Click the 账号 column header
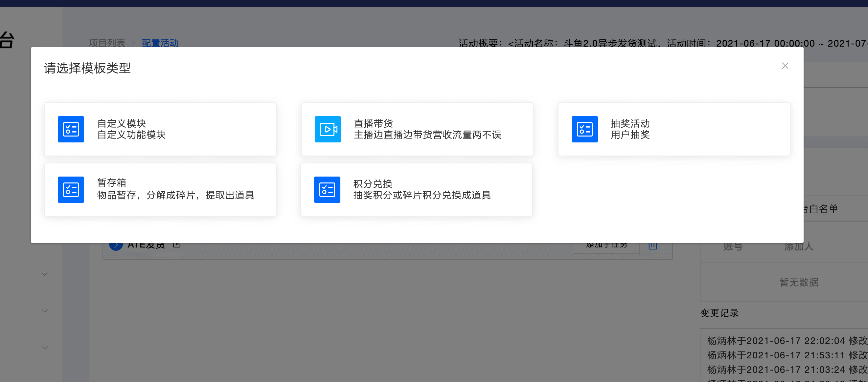This screenshot has width=868, height=382. point(733,246)
